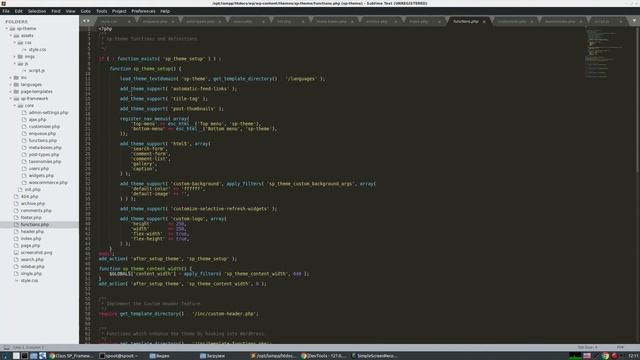Open page.php in the sidebar
The width and height of the screenshot is (640, 360).
[30, 245]
